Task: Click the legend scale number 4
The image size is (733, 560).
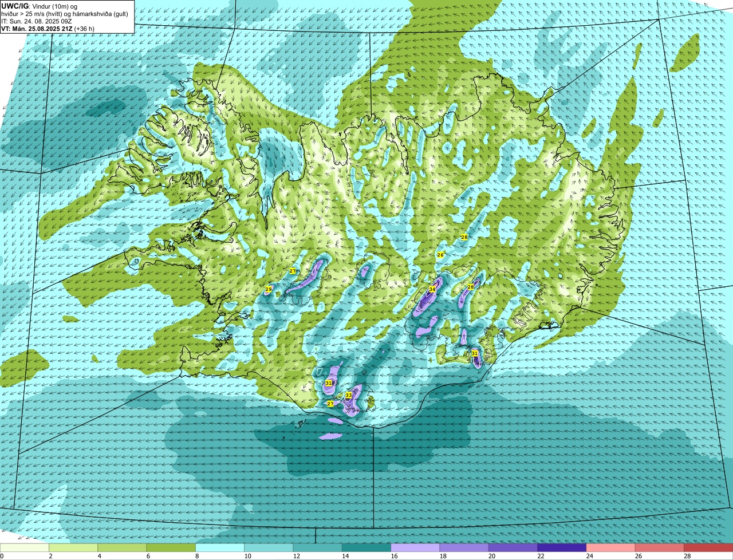Action: coord(99,556)
